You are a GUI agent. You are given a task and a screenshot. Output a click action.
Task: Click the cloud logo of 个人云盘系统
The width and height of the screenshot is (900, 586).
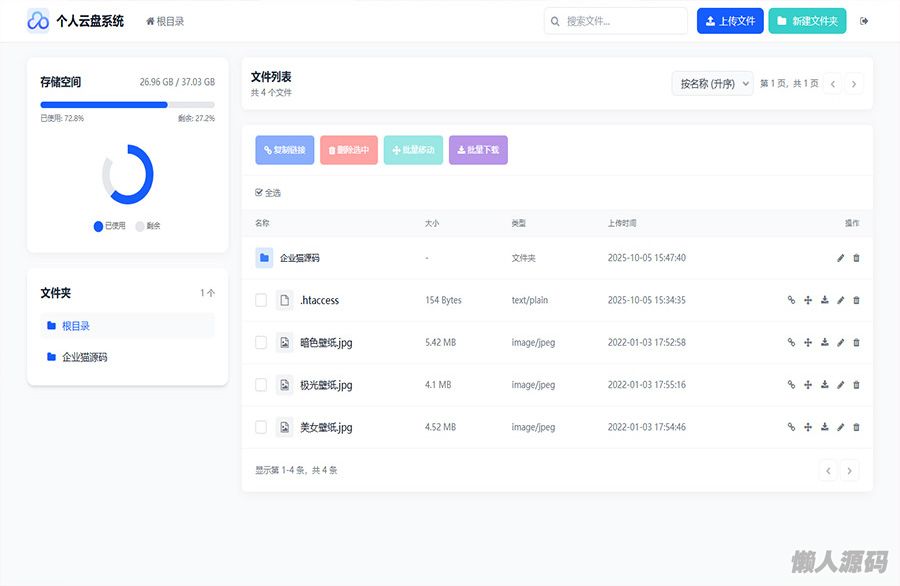38,21
